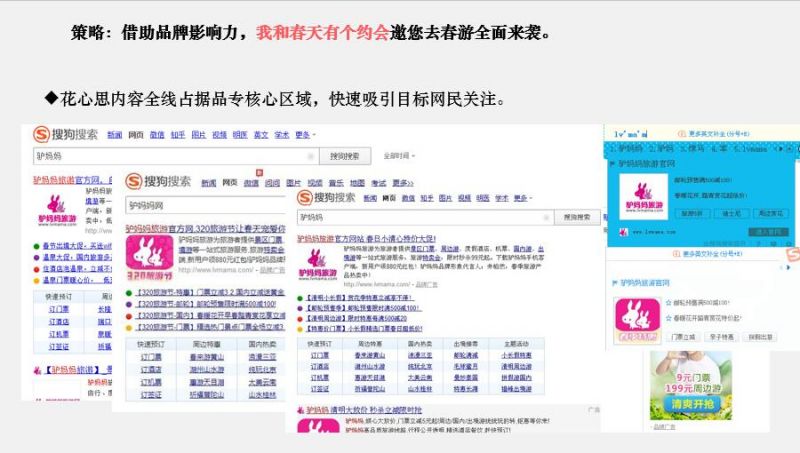
Task: Click the 驴妈妈旅游 logo in the front-most page's first result
Action: (318, 264)
